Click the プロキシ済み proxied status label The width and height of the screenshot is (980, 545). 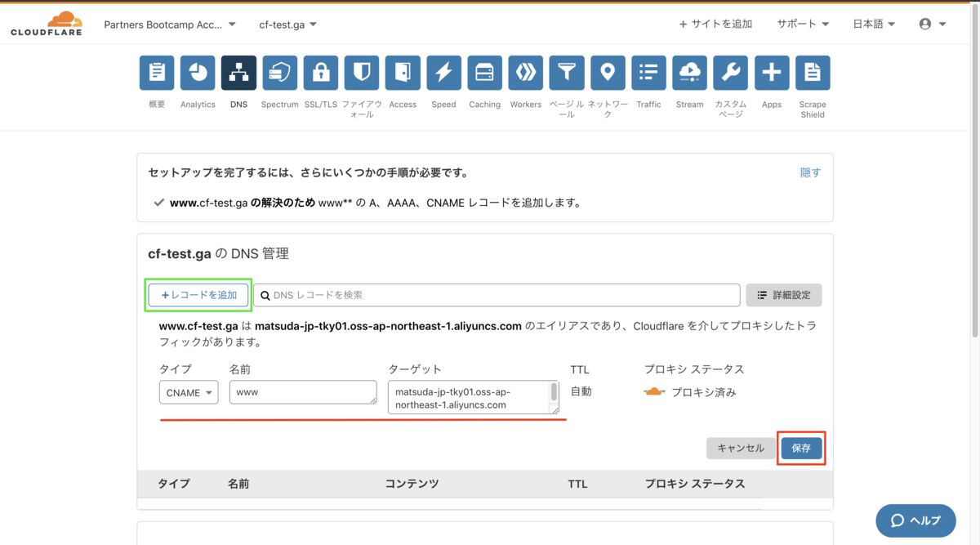click(703, 392)
